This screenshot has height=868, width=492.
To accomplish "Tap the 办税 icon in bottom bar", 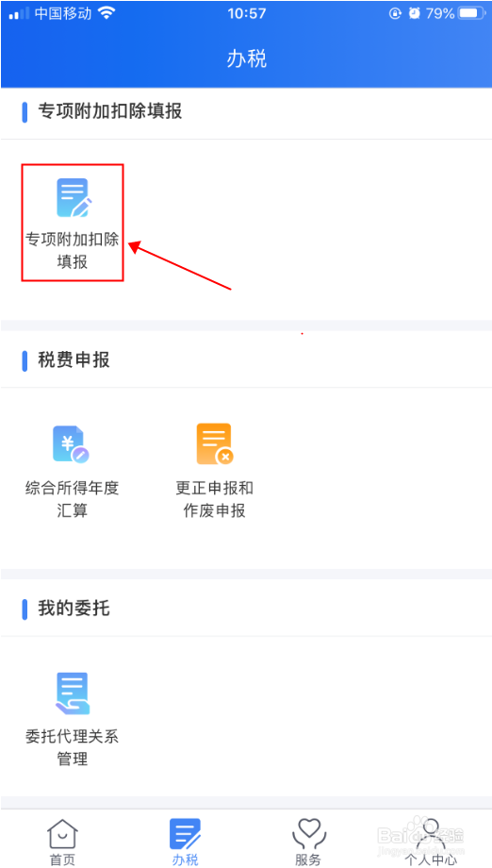I will [185, 834].
